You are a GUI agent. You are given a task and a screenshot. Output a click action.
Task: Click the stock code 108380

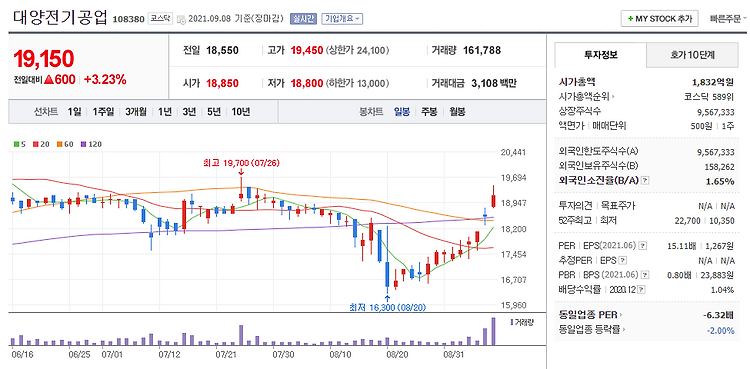tap(128, 20)
